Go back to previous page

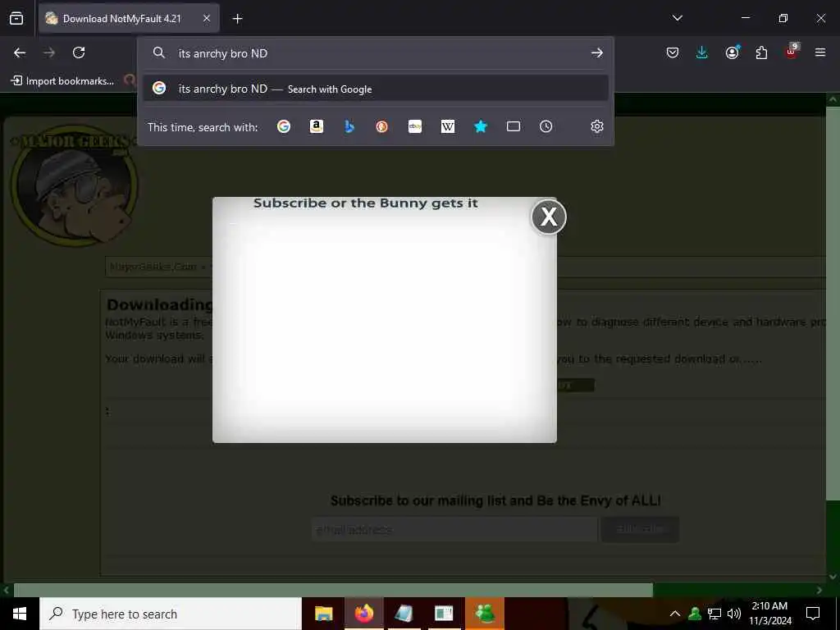(x=20, y=52)
